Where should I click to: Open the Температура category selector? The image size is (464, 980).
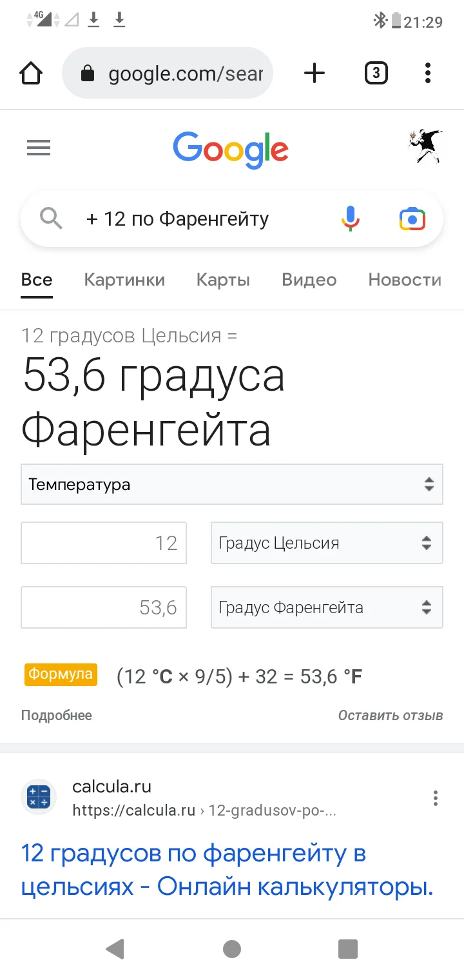pos(232,484)
